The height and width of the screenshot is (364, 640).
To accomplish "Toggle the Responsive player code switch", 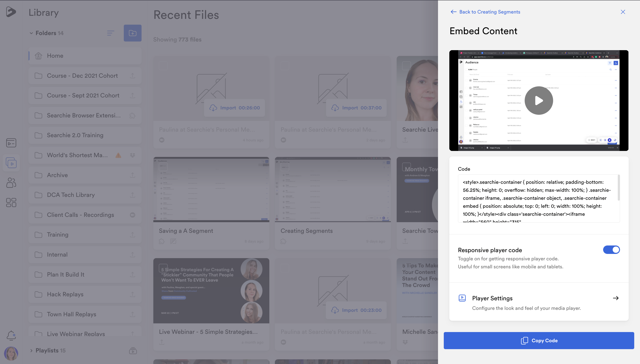I will [x=611, y=250].
